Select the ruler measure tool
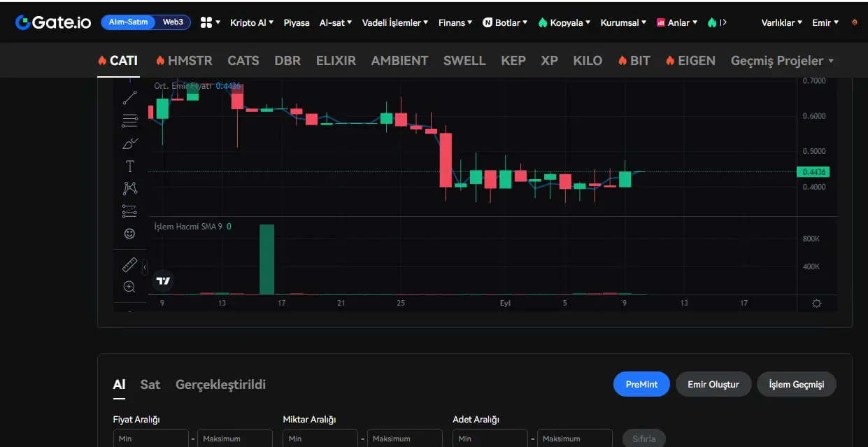The height and width of the screenshot is (447, 868). click(x=129, y=265)
